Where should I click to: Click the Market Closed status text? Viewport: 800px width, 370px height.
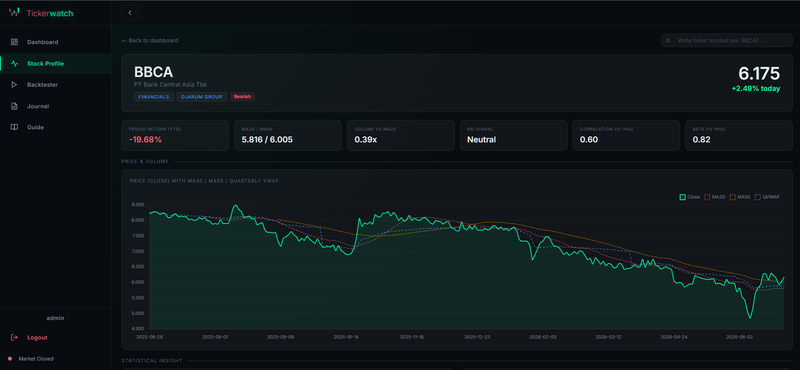(36, 359)
